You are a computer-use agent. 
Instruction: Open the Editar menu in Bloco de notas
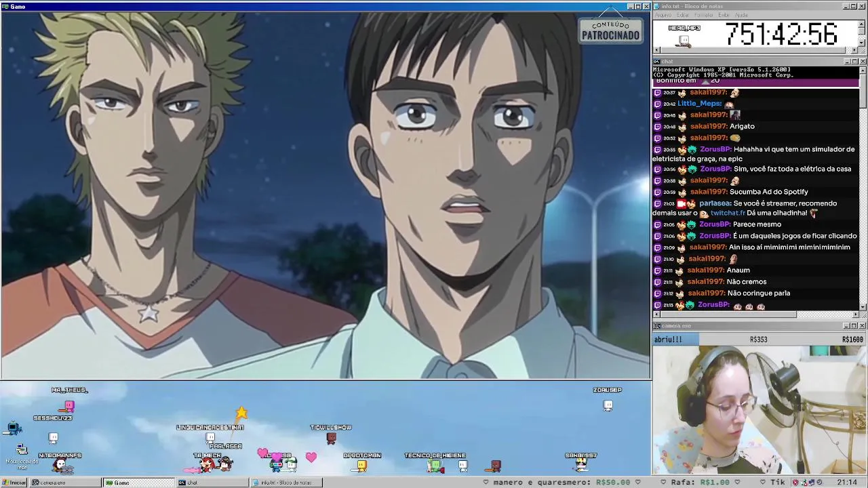(x=683, y=15)
